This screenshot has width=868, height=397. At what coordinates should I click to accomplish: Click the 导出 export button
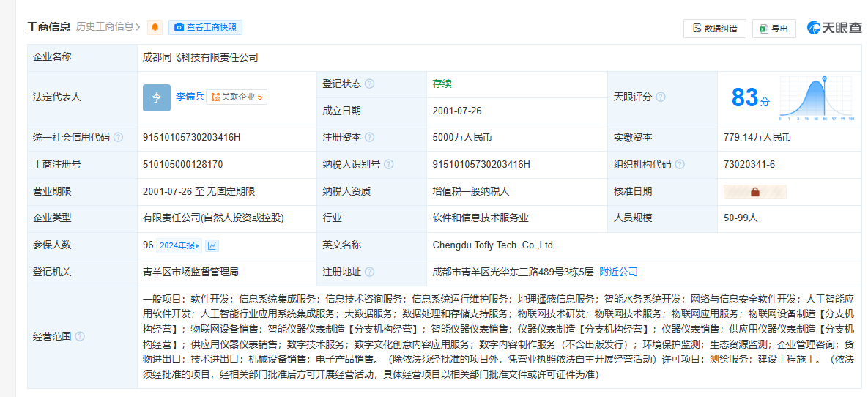click(774, 29)
